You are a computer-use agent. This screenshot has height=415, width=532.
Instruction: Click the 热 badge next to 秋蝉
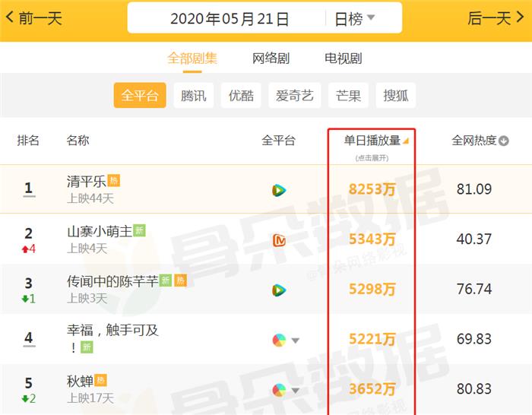tap(100, 380)
